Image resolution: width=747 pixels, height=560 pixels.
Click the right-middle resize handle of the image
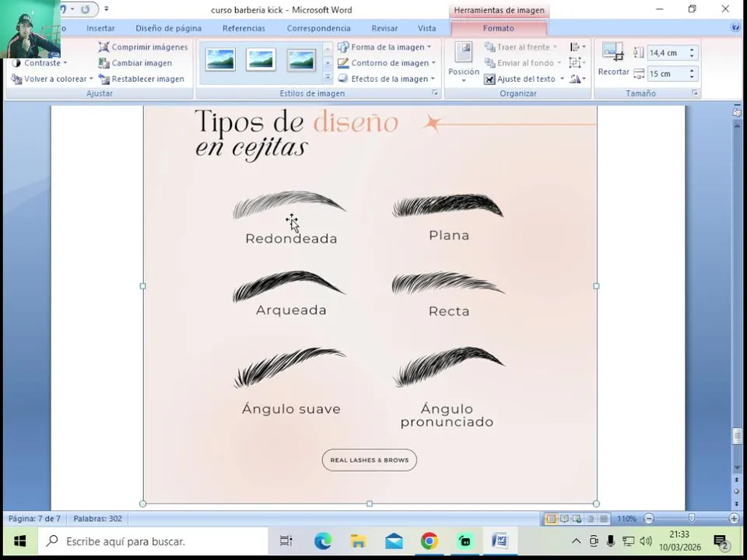point(596,286)
